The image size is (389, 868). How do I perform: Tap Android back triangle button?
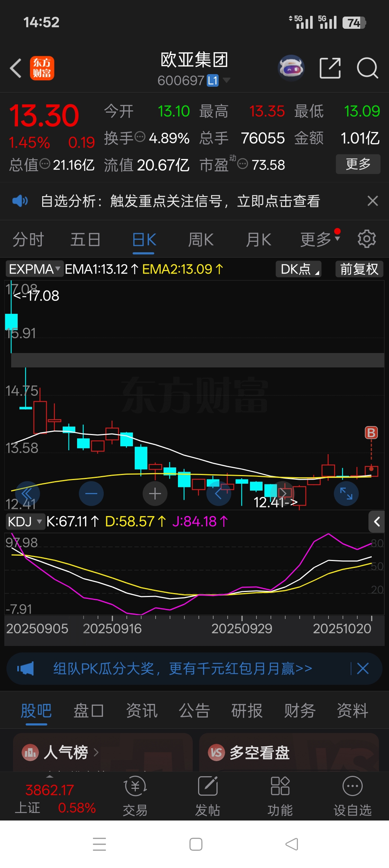pyautogui.click(x=292, y=844)
